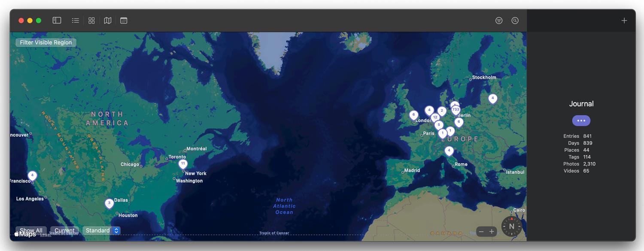Open the 6 entries pin at London

(413, 115)
